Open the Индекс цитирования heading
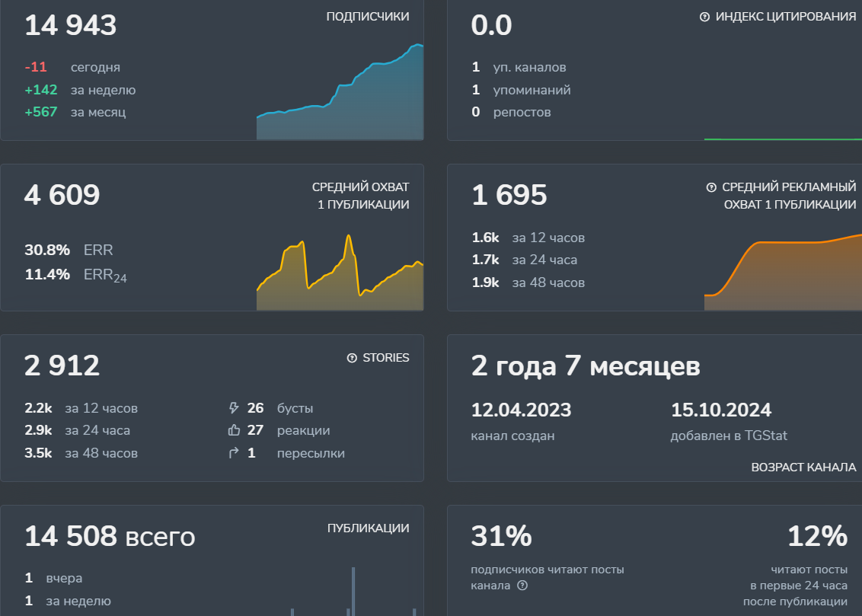This screenshot has height=616, width=862. (x=785, y=17)
